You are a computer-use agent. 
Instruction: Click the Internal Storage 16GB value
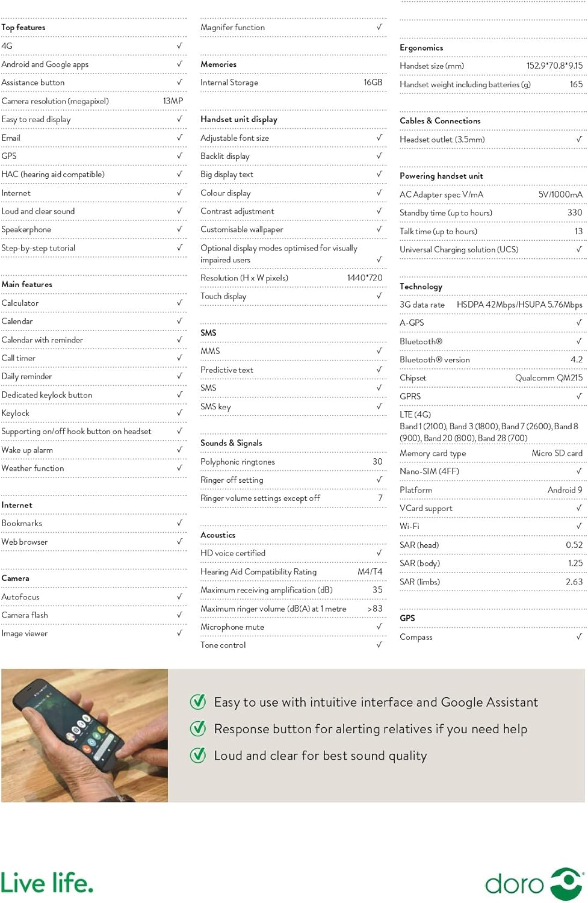373,82
